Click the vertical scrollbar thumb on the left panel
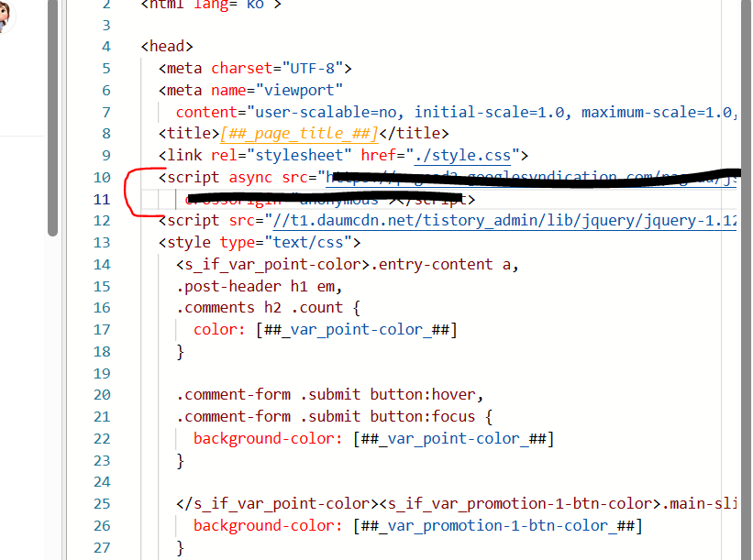Viewport: 753px width, 560px height. pos(52,117)
